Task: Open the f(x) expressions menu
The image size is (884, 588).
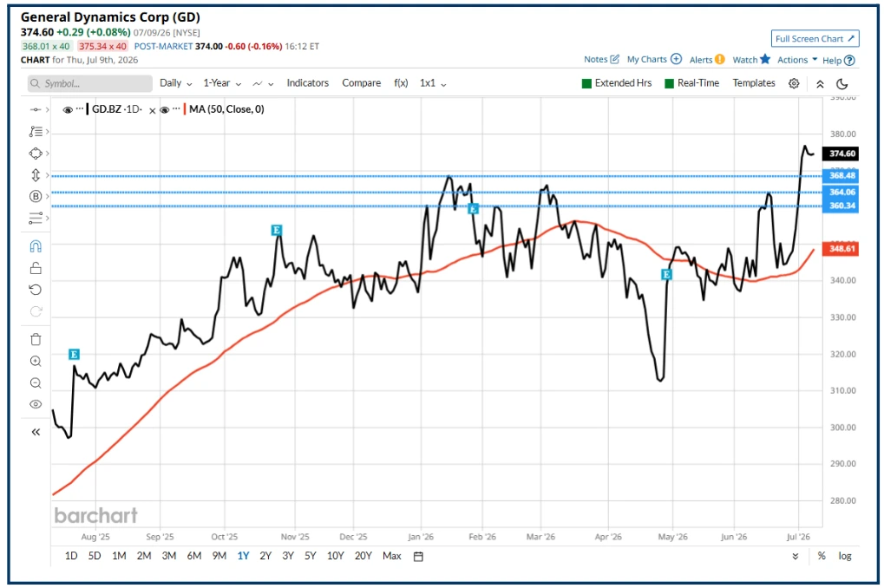Action: click(401, 83)
